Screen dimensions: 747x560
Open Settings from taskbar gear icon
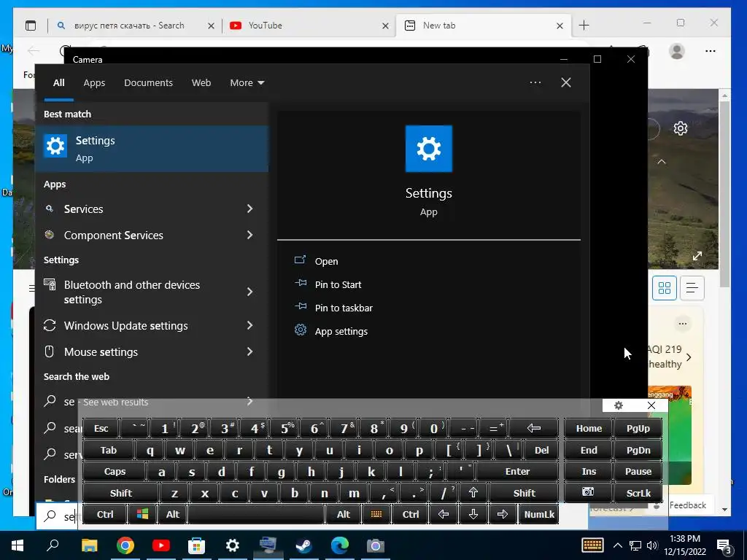233,545
